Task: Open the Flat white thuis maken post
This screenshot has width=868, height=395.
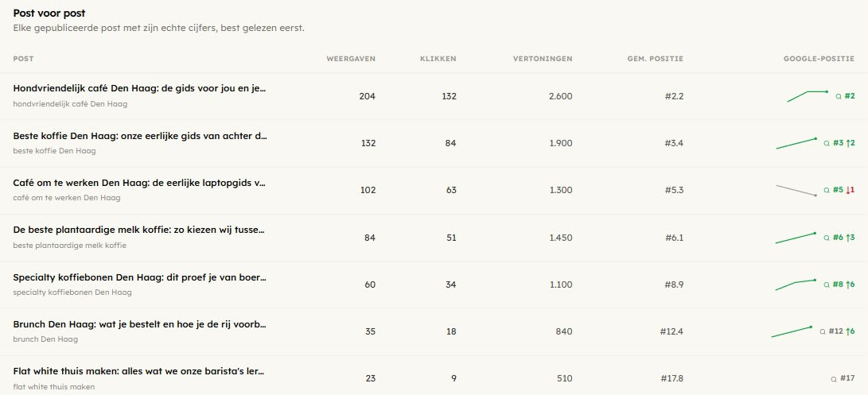Action: point(138,371)
